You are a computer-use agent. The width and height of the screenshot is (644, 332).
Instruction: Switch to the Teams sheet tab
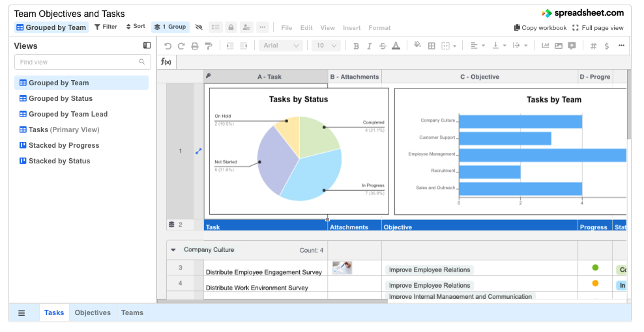132,312
